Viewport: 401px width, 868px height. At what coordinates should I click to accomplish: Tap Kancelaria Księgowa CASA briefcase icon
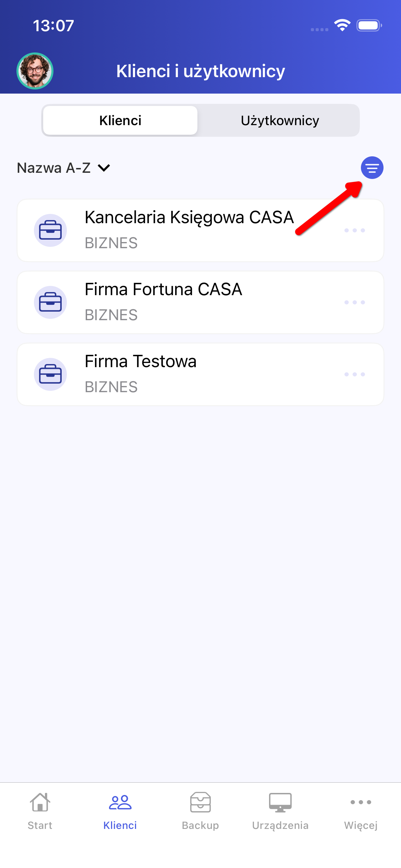50,230
